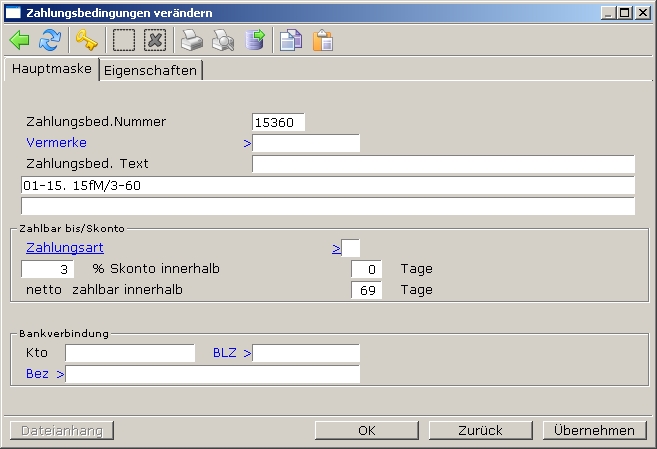Open the Zahlungsart link
Screen dimensions: 657x449
pos(65,247)
